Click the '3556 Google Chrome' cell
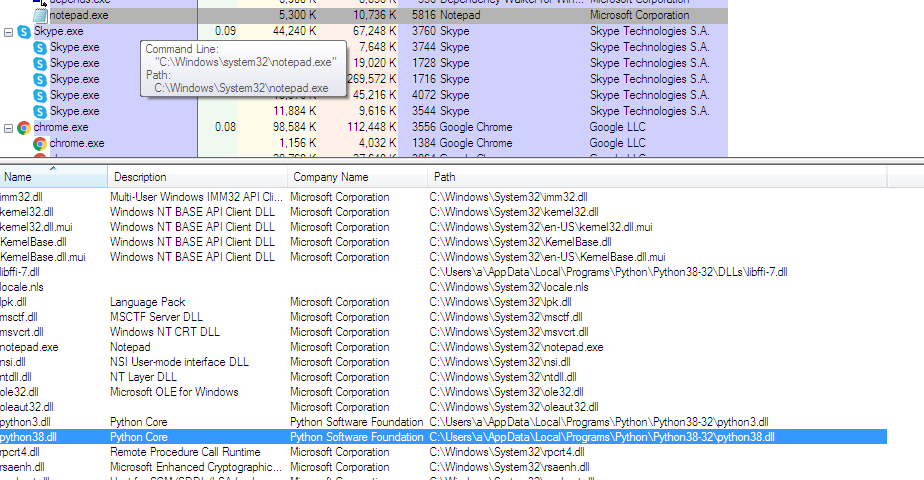This screenshot has width=924, height=480. tap(462, 127)
